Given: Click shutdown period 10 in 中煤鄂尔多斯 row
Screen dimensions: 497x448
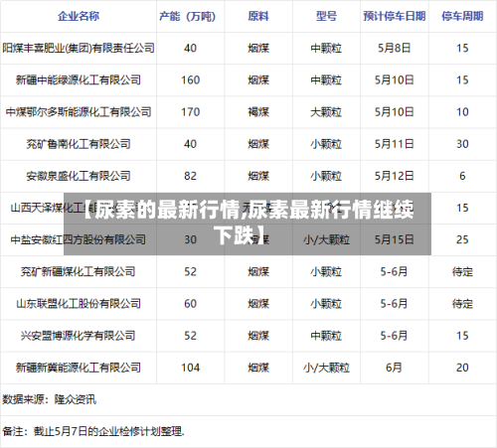Looking at the screenshot, I should [x=462, y=112].
